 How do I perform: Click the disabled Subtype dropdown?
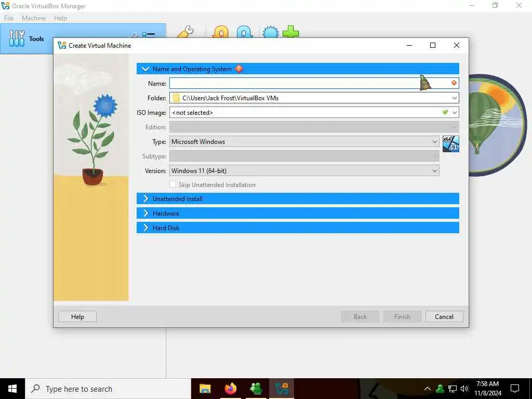click(x=304, y=156)
